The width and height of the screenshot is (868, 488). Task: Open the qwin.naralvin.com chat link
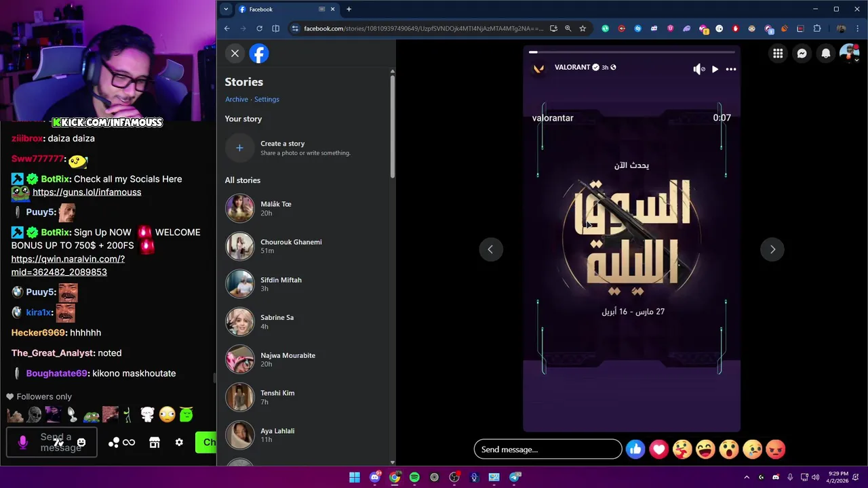tap(68, 265)
